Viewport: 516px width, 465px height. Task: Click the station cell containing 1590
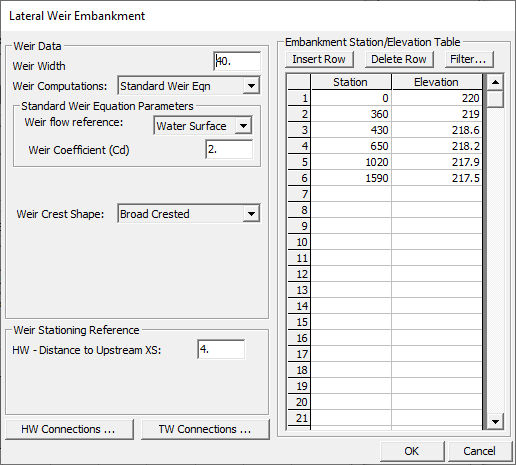[x=351, y=178]
